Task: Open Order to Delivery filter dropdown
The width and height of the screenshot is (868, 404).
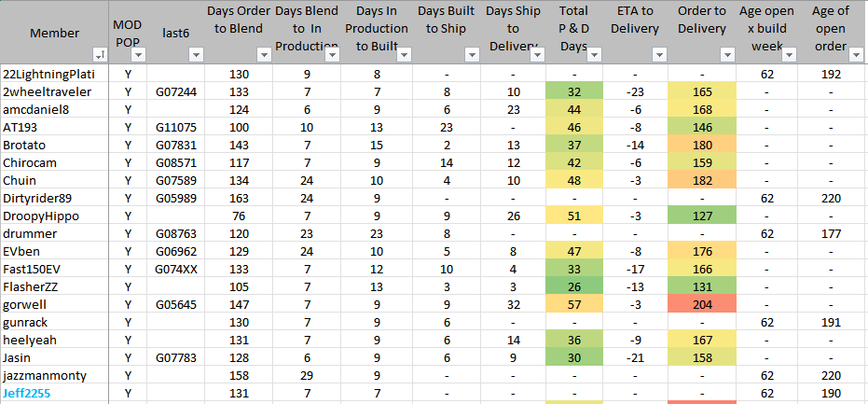Action: [725, 55]
